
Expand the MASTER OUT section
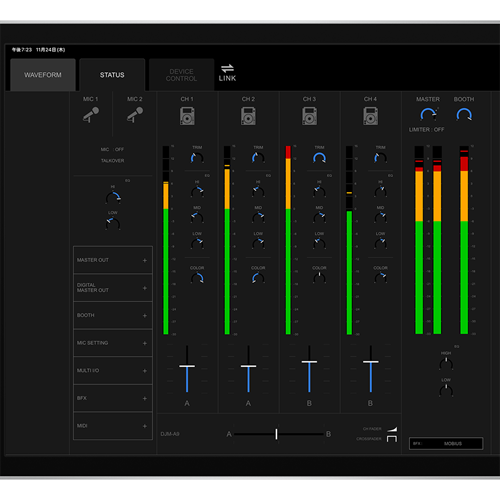pos(113,260)
